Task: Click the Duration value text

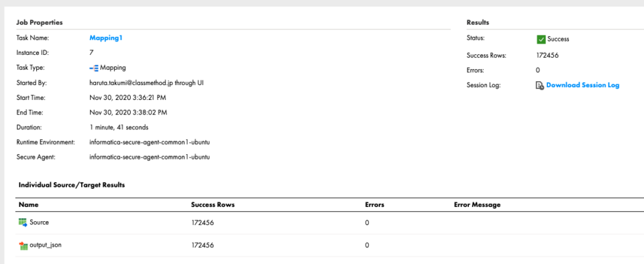Action: coord(119,127)
